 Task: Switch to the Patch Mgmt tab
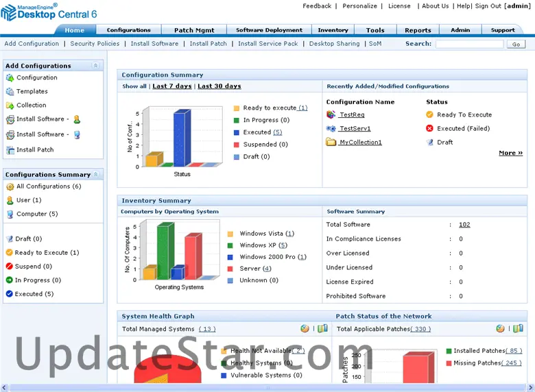tap(194, 30)
